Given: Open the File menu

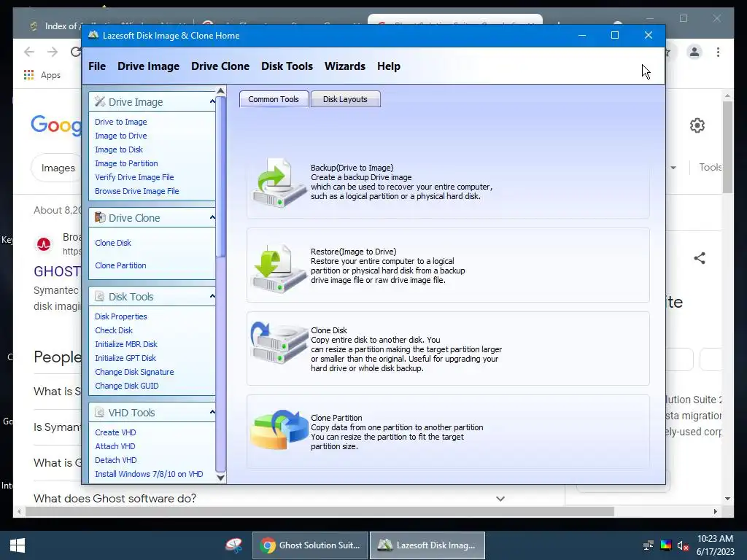Looking at the screenshot, I should coord(97,66).
